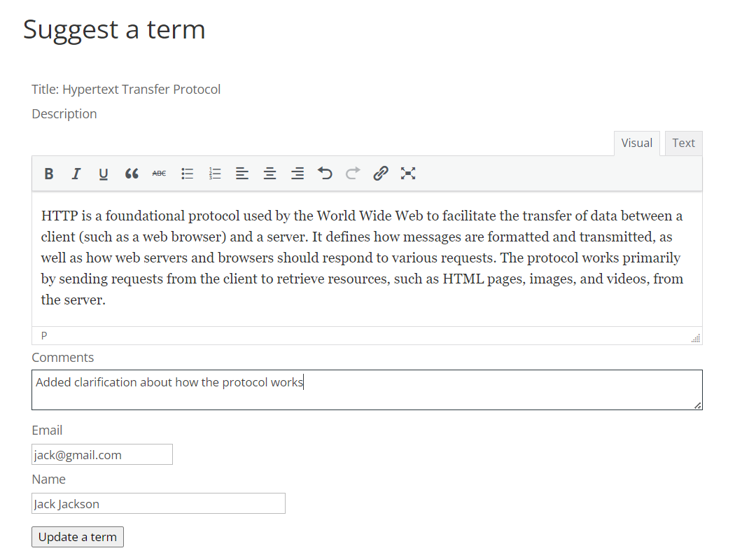Redo the last undone edit
Image resolution: width=735 pixels, height=560 pixels.
pos(353,174)
